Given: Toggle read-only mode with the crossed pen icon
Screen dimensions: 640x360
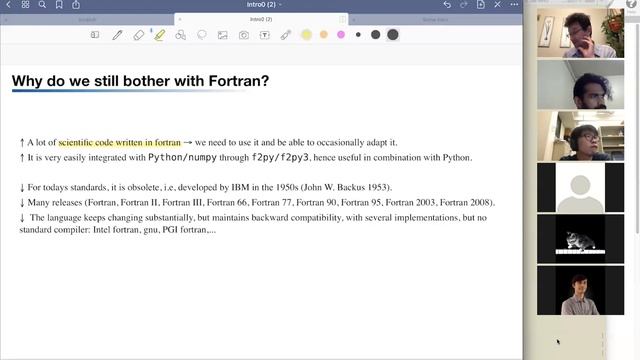Looking at the screenshot, I should click(497, 4).
